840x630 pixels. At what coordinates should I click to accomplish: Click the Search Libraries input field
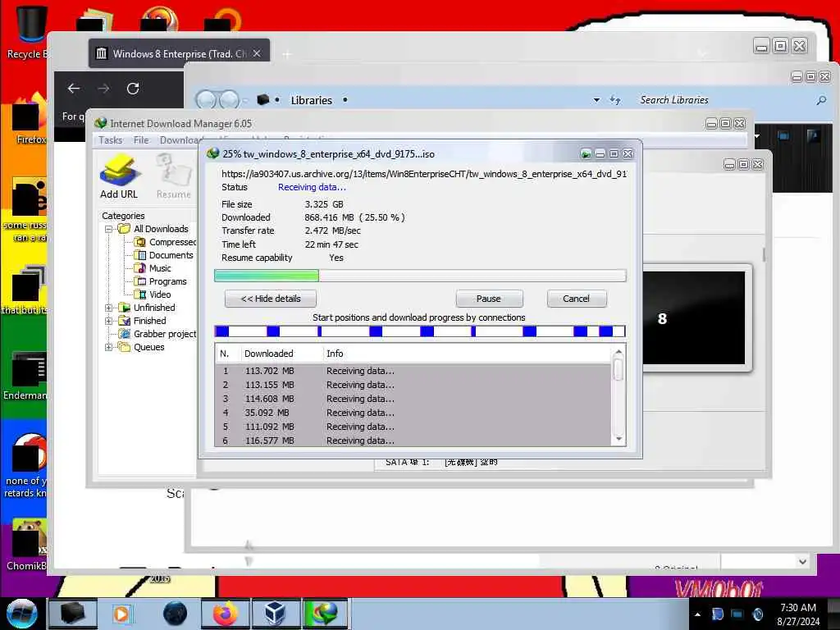(724, 100)
